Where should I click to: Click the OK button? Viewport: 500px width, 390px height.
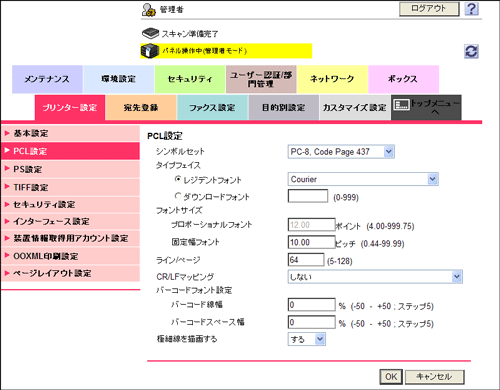coord(391,377)
